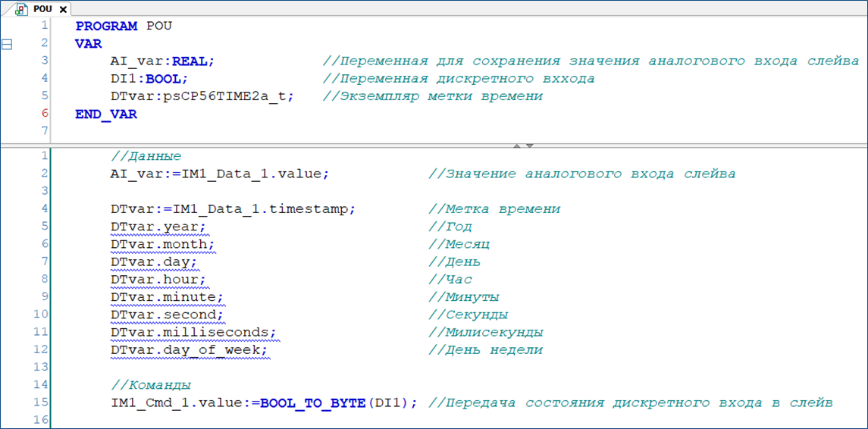Click the underlined DTvar.milliseconds statement
Viewport: 868px width, 429px height.
tap(193, 332)
